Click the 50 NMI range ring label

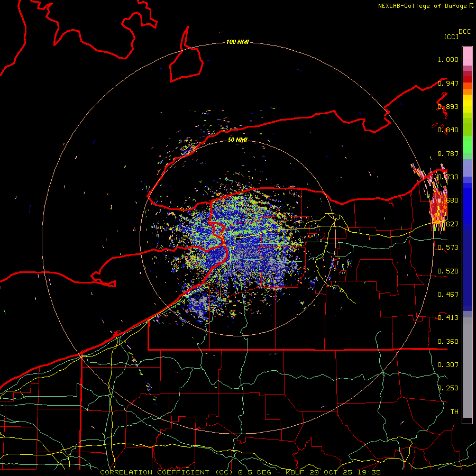(237, 140)
